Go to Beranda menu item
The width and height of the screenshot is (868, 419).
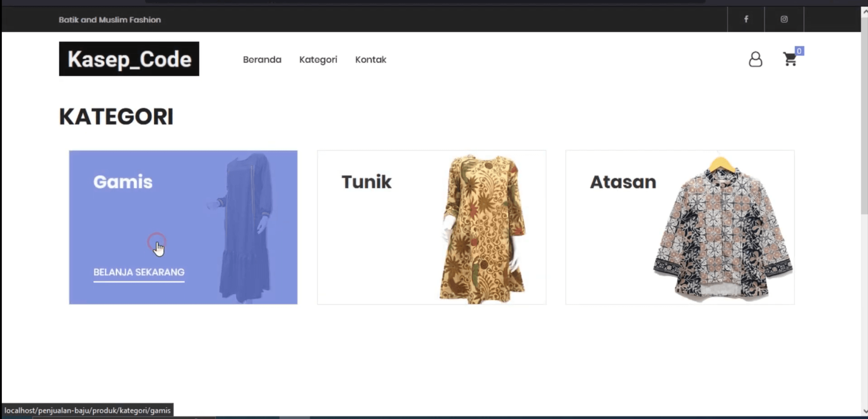(262, 60)
